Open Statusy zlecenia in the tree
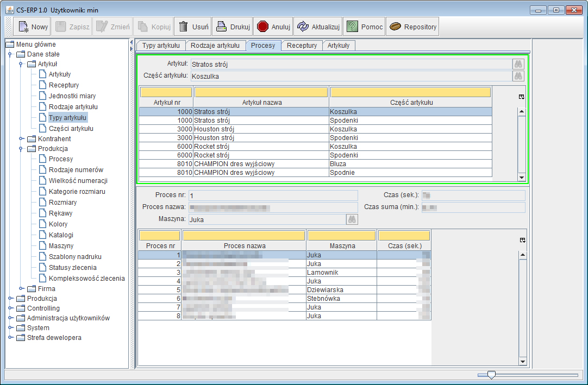The width and height of the screenshot is (588, 385). coord(73,268)
